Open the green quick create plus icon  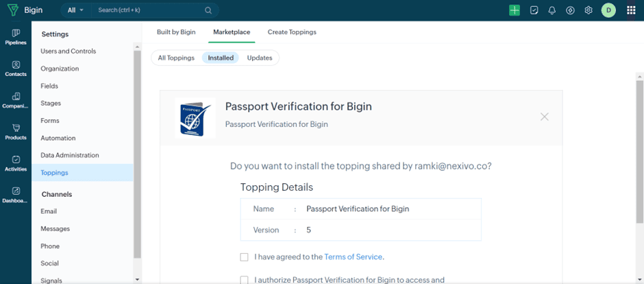[515, 10]
